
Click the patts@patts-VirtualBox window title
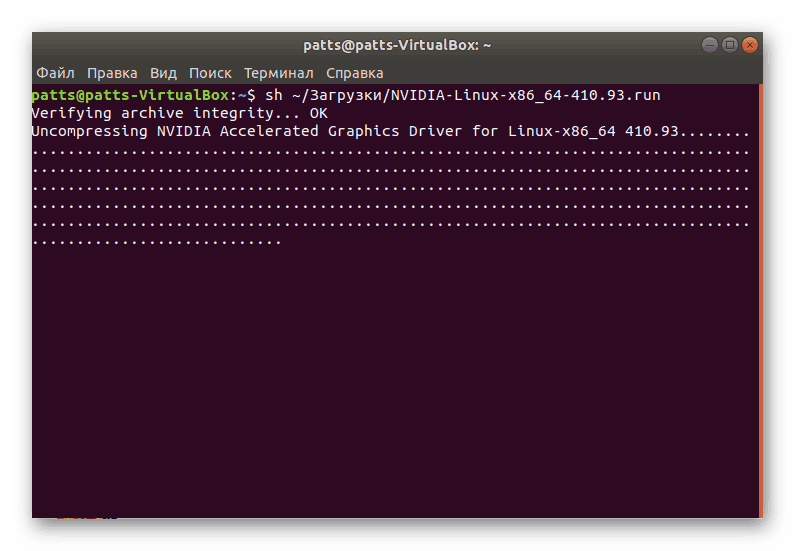pos(397,45)
